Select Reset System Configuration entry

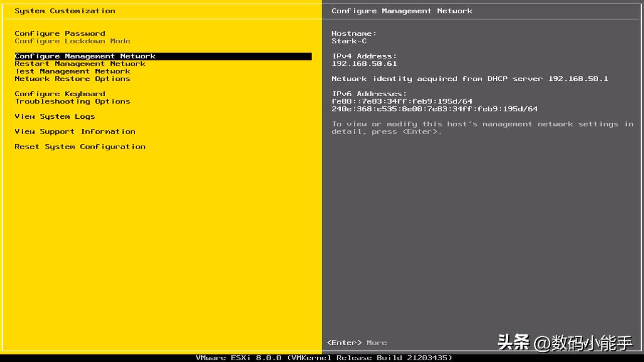(x=80, y=147)
